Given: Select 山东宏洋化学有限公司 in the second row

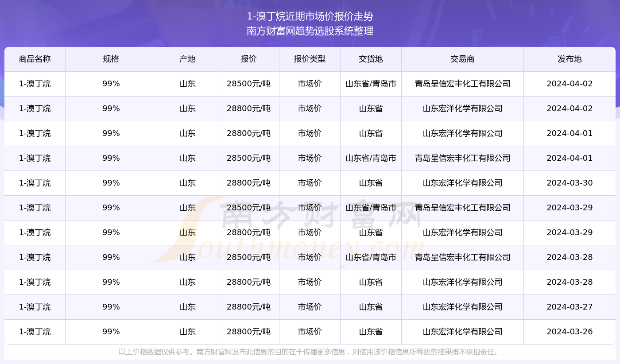Looking at the screenshot, I should coord(462,108).
